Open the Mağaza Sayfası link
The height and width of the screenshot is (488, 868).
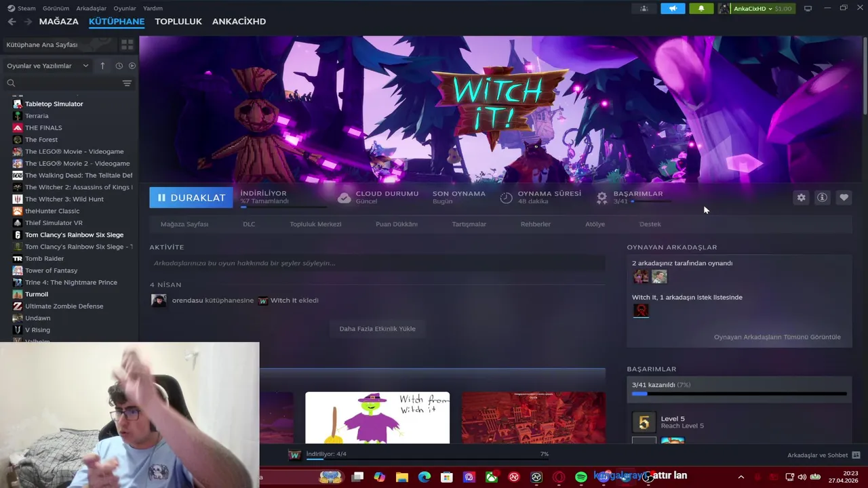pyautogui.click(x=184, y=224)
